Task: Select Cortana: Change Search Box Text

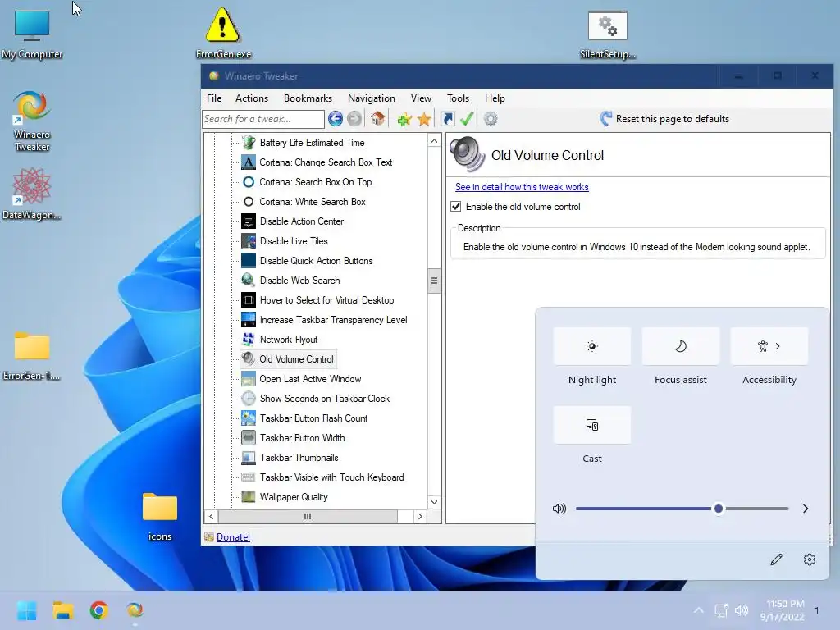Action: click(x=326, y=162)
